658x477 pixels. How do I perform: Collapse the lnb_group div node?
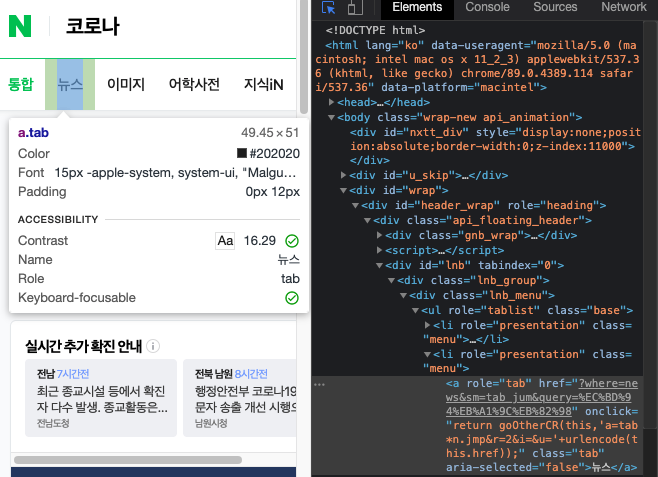point(392,281)
